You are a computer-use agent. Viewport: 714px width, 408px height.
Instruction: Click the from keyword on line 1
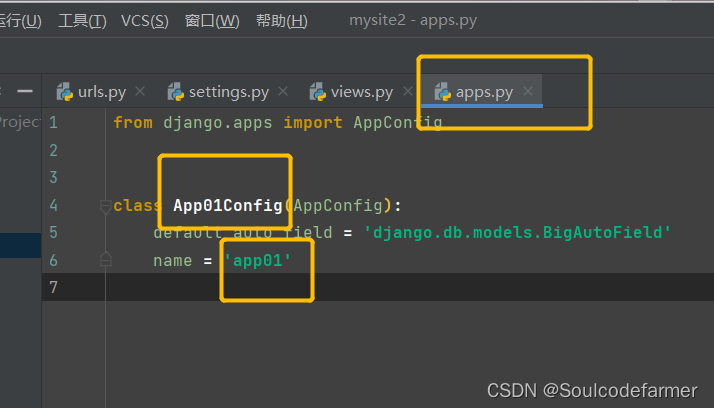pyautogui.click(x=133, y=122)
